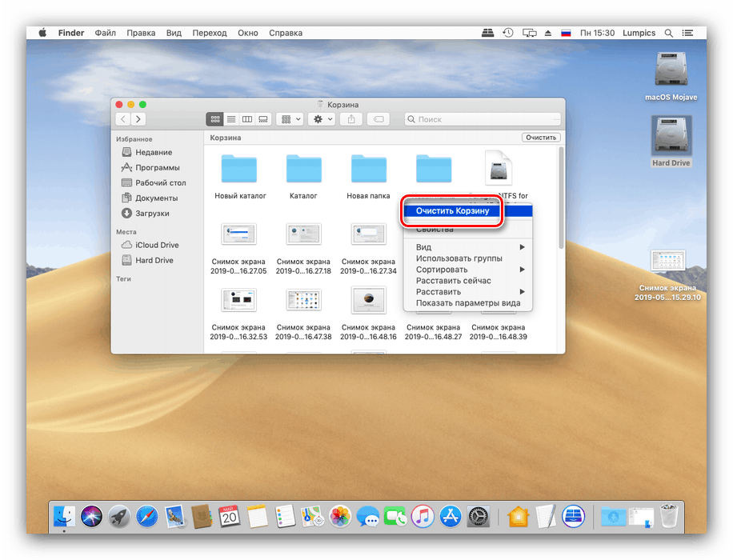The image size is (733, 560).
Task: Go back with Finder back arrow
Action: coord(123,119)
